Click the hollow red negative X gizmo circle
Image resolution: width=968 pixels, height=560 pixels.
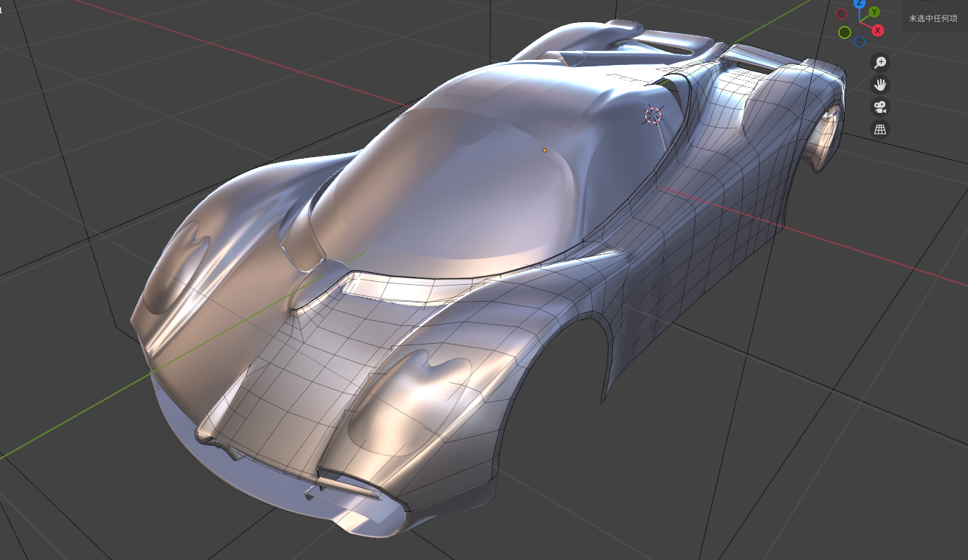click(841, 14)
